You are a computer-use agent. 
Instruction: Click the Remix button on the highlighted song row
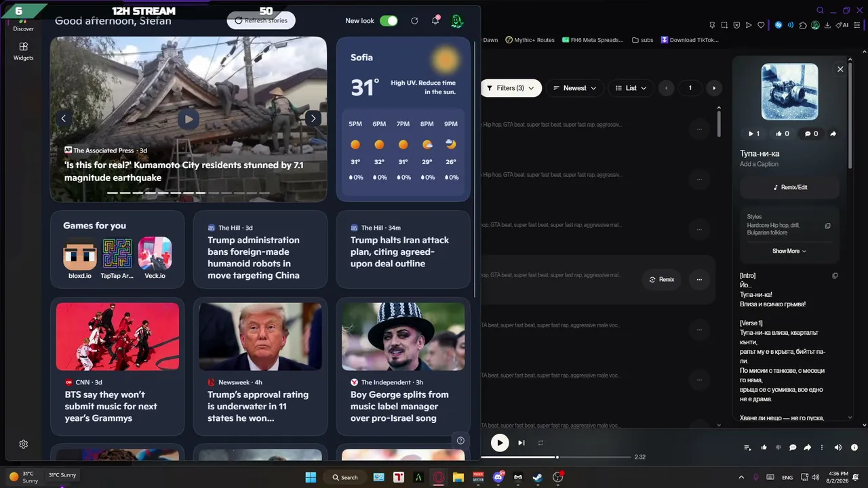coord(662,279)
